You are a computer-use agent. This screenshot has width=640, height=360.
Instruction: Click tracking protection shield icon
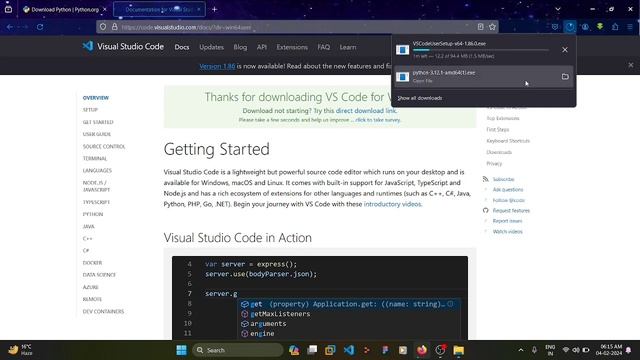click(103, 27)
